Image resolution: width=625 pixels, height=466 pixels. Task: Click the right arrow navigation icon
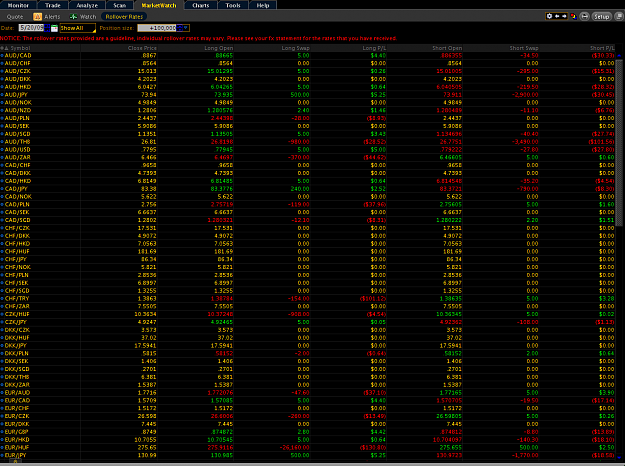564,16
